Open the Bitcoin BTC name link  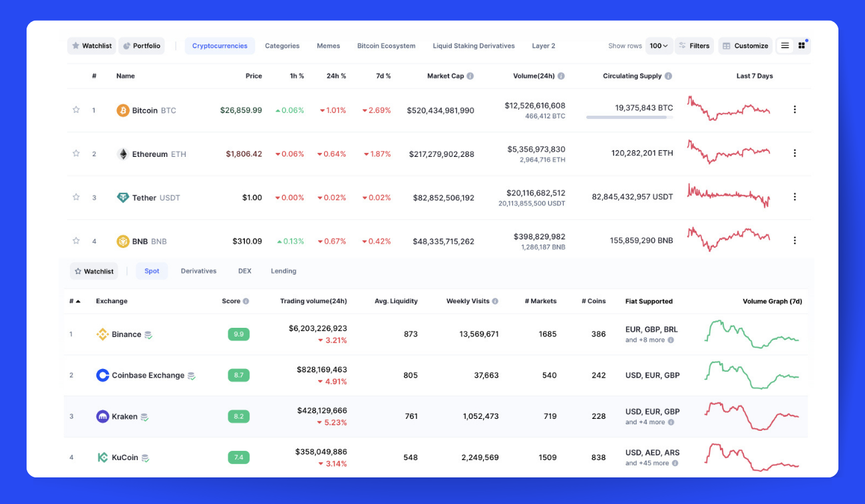tap(154, 110)
